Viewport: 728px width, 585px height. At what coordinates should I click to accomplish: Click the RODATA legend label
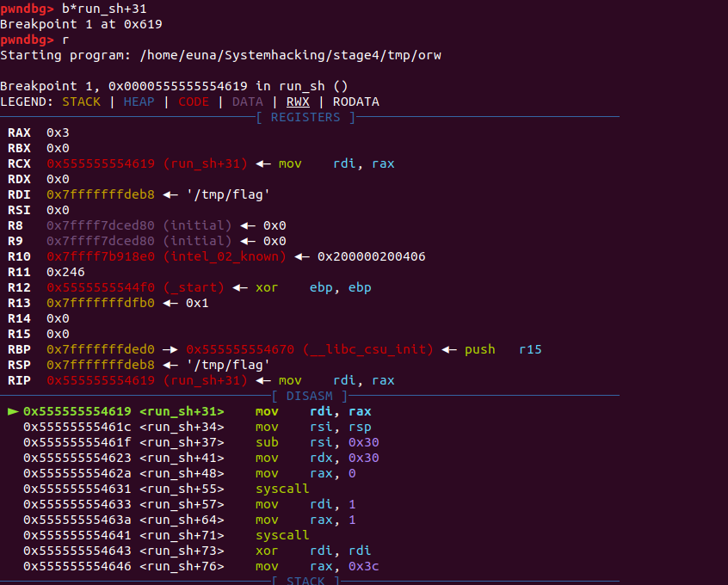pyautogui.click(x=356, y=102)
